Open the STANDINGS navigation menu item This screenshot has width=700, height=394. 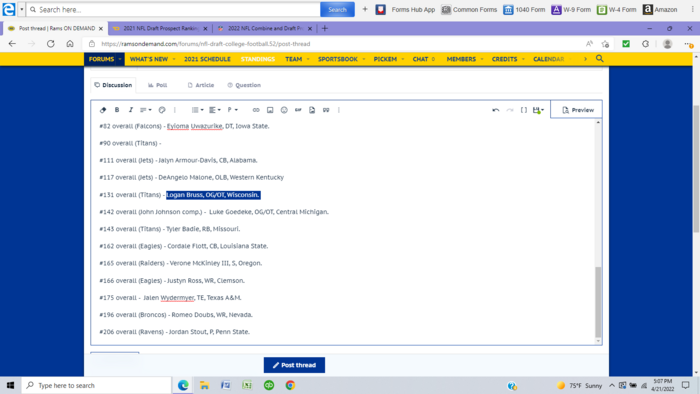point(258,59)
